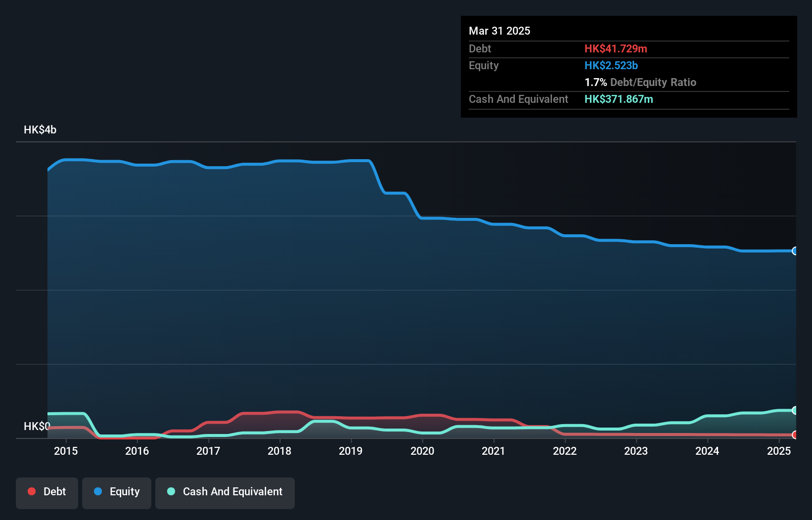Select the blue equity endpoint marker on the chart
The width and height of the screenshot is (812, 520).
point(794,252)
